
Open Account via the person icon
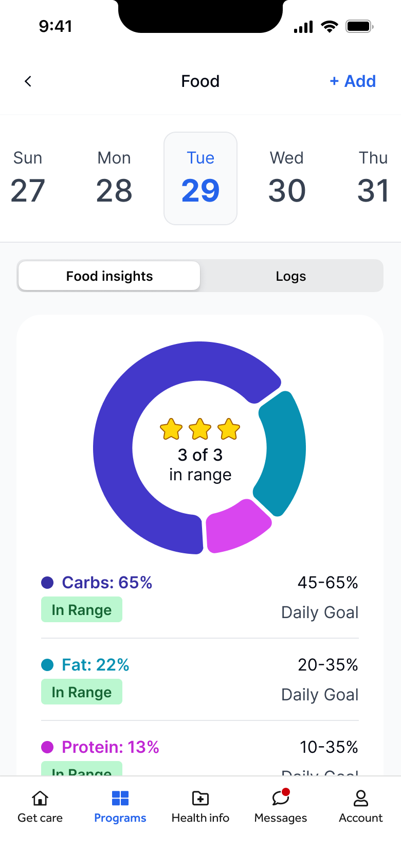[x=360, y=798]
